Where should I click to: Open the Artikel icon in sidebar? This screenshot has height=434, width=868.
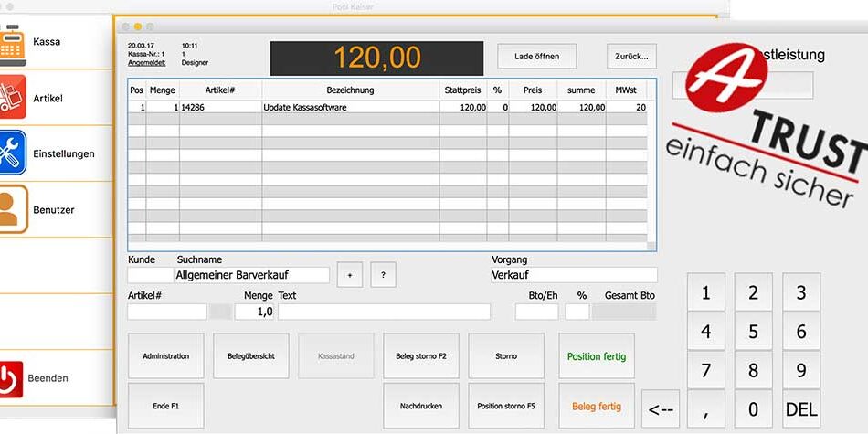(x=12, y=98)
